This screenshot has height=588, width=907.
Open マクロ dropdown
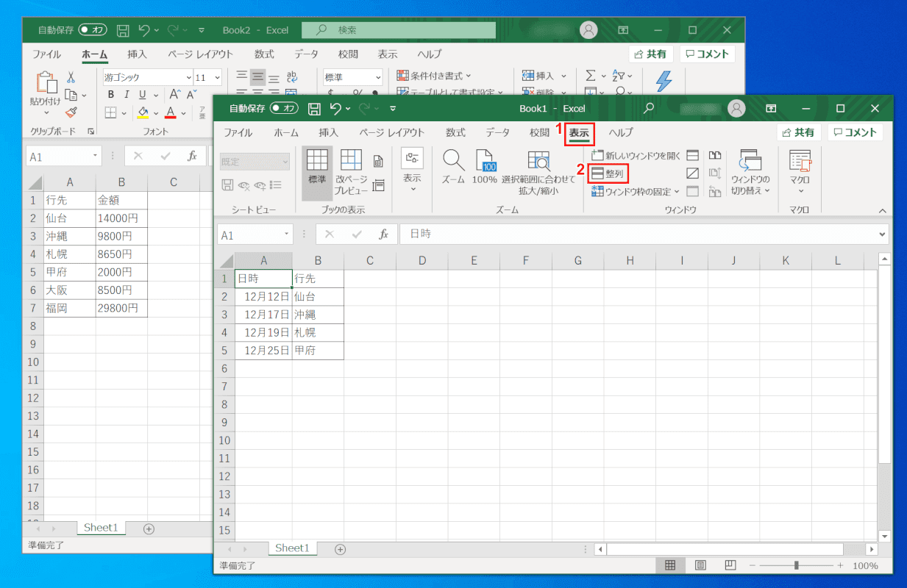(800, 173)
